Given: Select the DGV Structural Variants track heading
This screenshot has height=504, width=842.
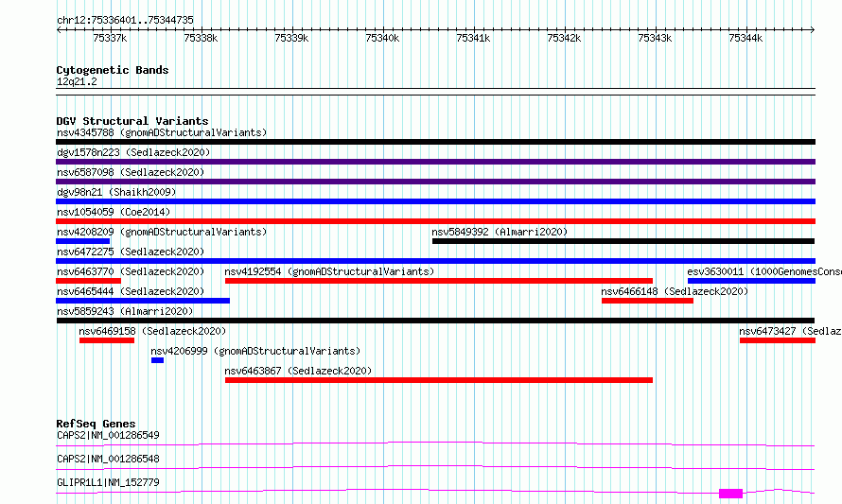Looking at the screenshot, I should pyautogui.click(x=132, y=121).
